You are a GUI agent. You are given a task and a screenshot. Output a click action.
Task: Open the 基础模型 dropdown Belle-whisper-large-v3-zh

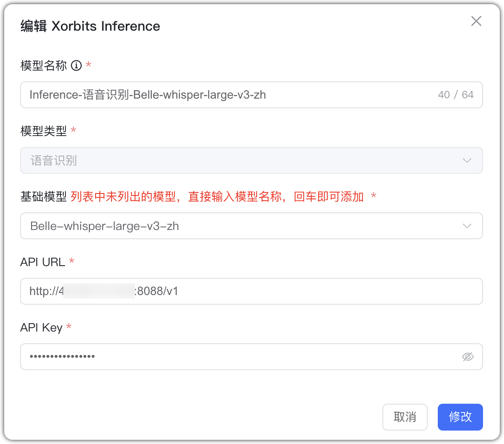coord(251,226)
